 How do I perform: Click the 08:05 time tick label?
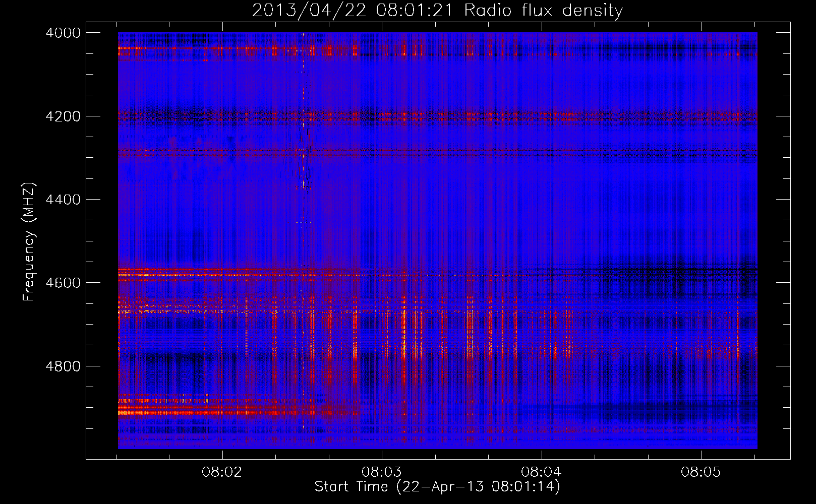point(701,472)
